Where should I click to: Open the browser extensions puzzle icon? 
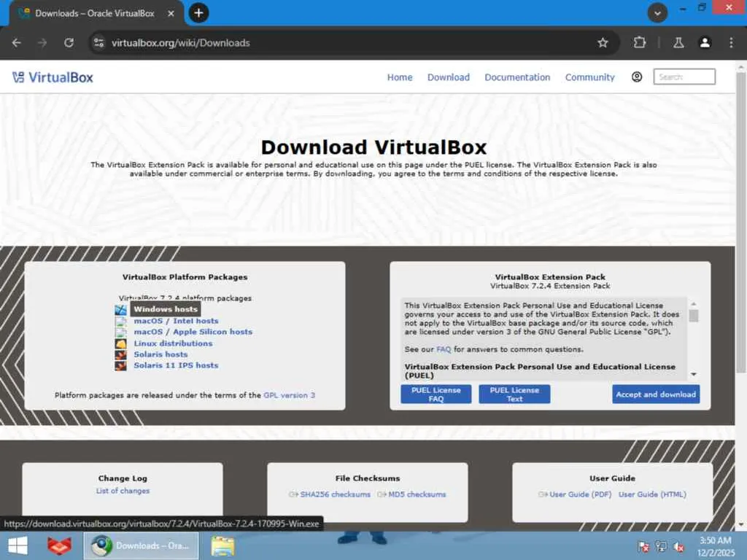(x=639, y=43)
